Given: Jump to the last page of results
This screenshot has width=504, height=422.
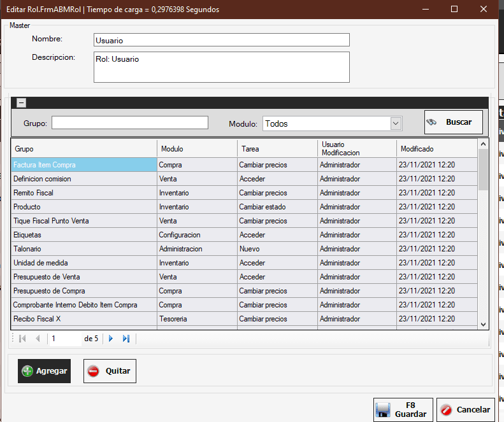Looking at the screenshot, I should coord(126,339).
